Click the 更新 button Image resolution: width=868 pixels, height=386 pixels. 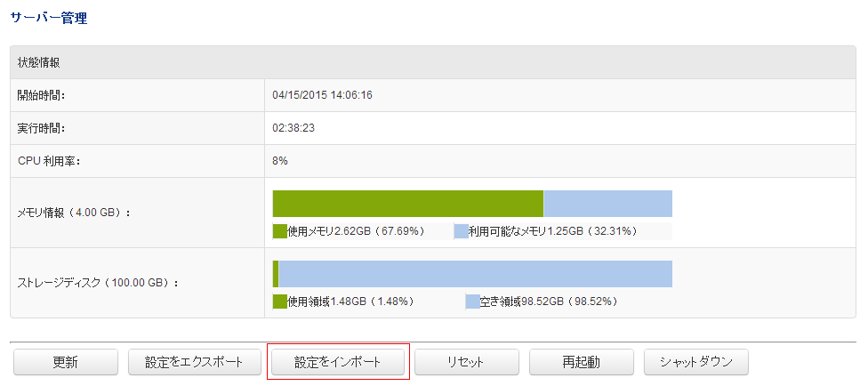[x=66, y=362]
